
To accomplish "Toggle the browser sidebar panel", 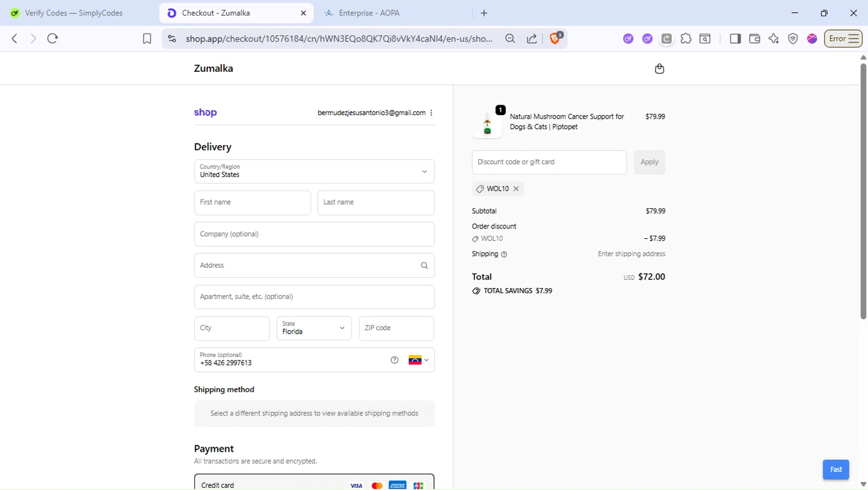I will pyautogui.click(x=735, y=39).
